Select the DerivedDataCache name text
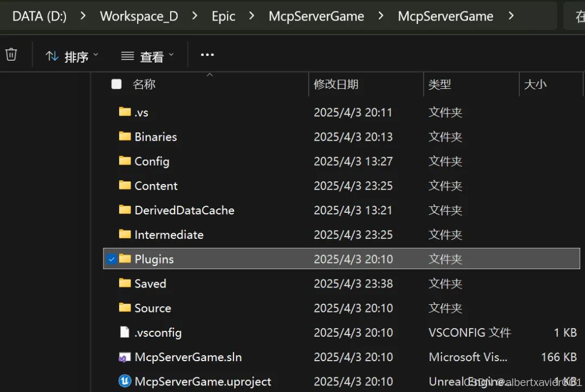The height and width of the screenshot is (392, 585). pyautogui.click(x=184, y=211)
